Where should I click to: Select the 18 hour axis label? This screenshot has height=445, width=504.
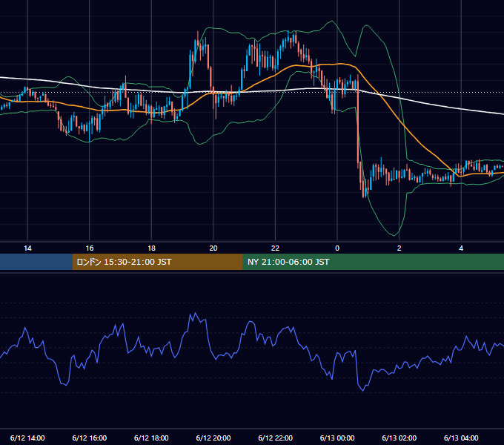point(151,248)
